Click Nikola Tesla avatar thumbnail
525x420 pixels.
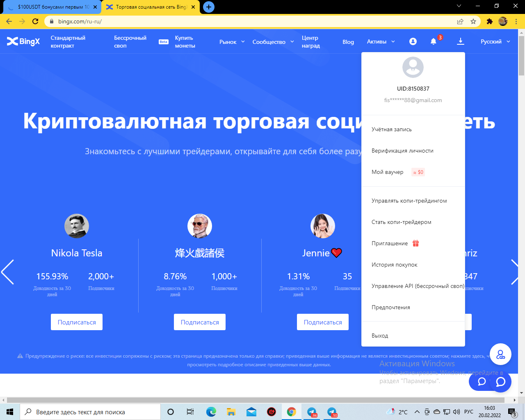click(77, 226)
